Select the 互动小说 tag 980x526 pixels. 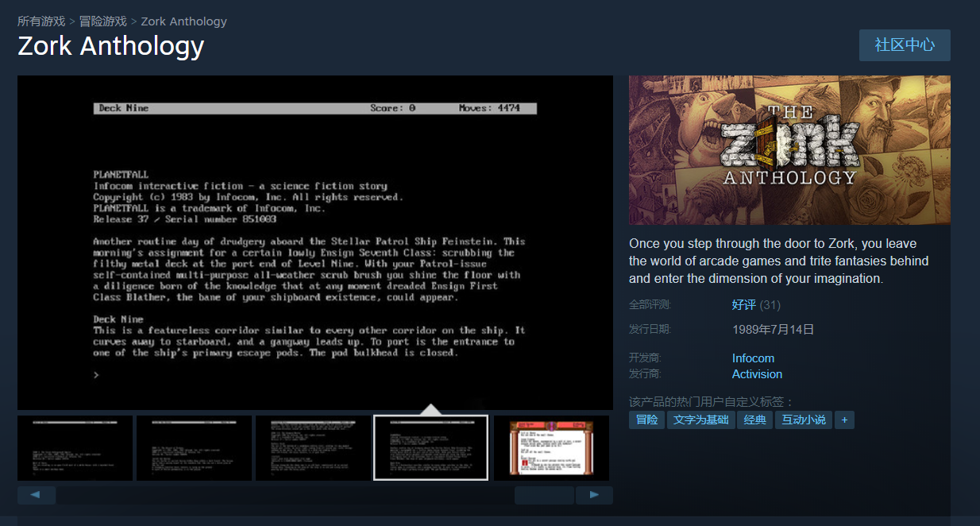click(804, 420)
